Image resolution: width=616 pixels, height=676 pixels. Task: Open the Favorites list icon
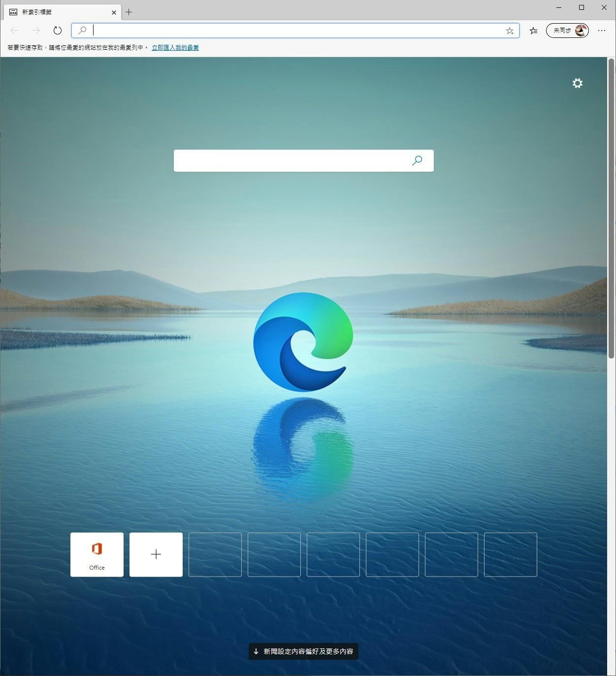click(x=533, y=31)
